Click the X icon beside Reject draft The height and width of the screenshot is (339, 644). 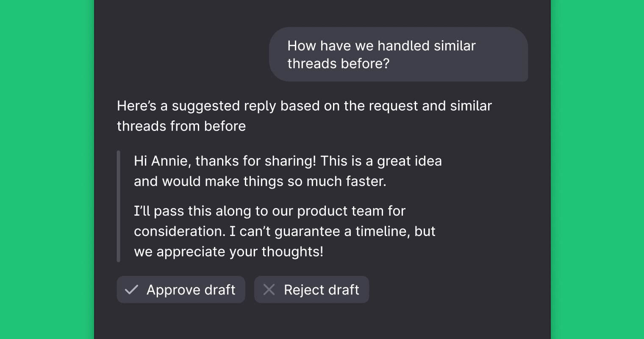coord(269,290)
